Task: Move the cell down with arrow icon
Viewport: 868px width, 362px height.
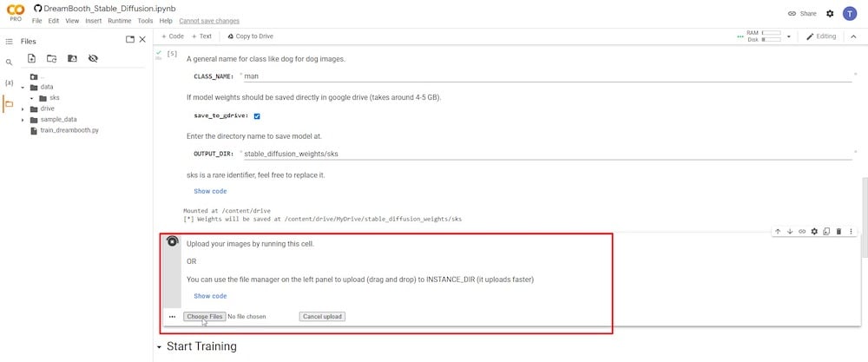Action: point(790,232)
